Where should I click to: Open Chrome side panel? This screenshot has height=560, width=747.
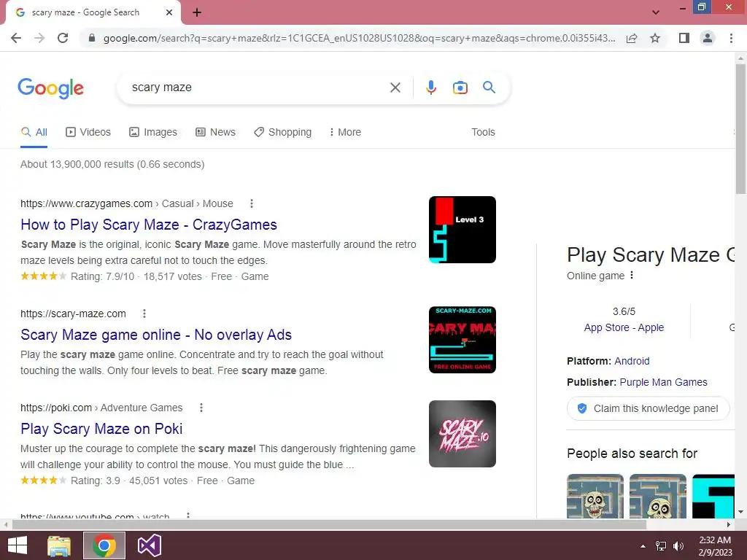point(684,38)
